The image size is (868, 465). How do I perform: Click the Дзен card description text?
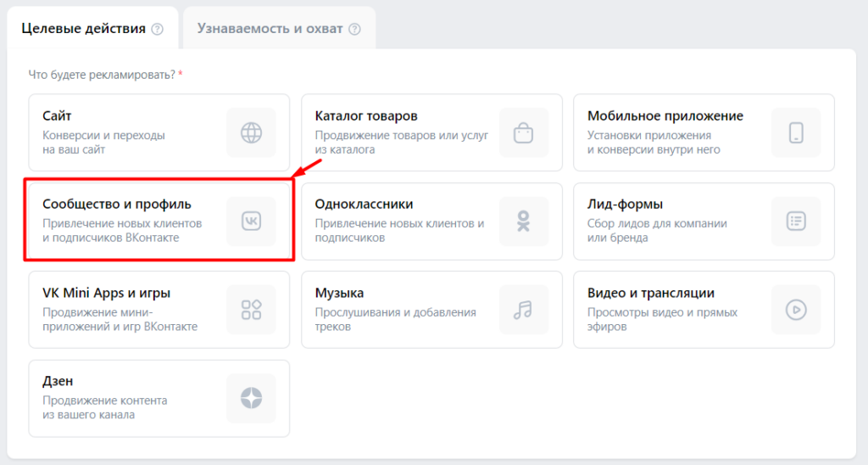click(x=104, y=407)
